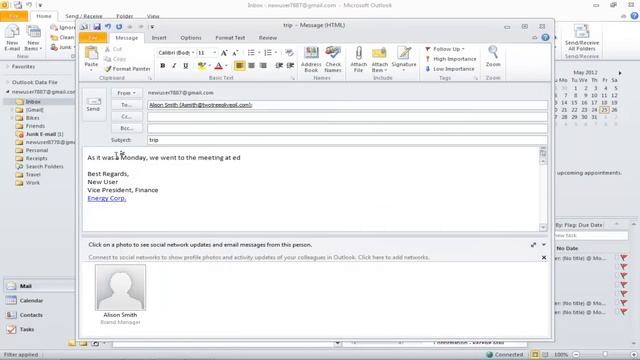Collapse people pane with arrow toggle
Image resolution: width=640 pixels, height=360 pixels.
click(x=544, y=245)
